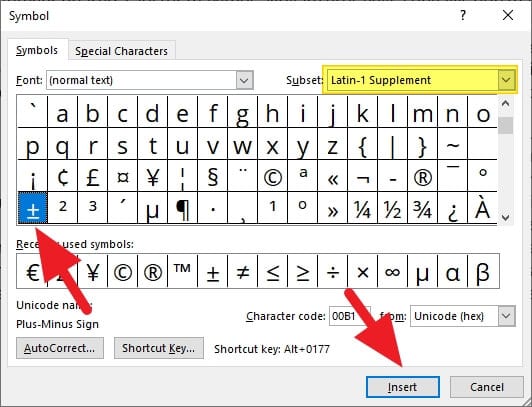Select the generic currency ¤ symbol
Screen dimensions: 532x407
[122, 176]
